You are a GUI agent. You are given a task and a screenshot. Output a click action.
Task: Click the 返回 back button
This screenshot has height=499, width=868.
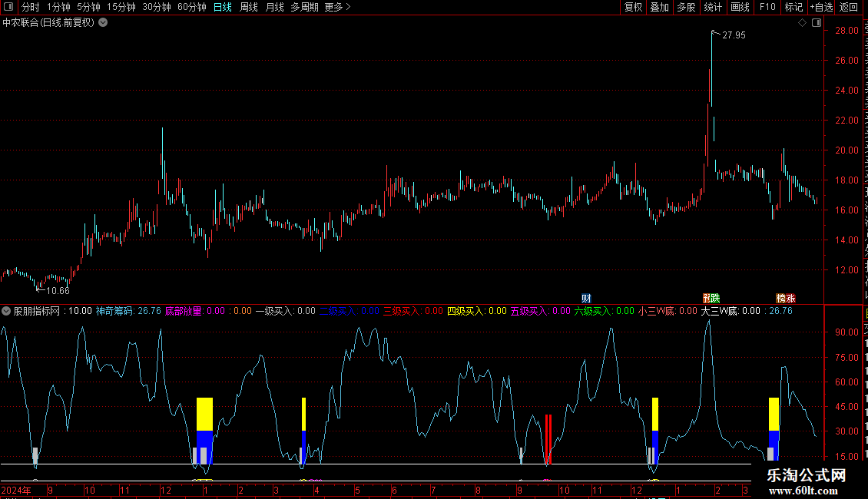849,7
